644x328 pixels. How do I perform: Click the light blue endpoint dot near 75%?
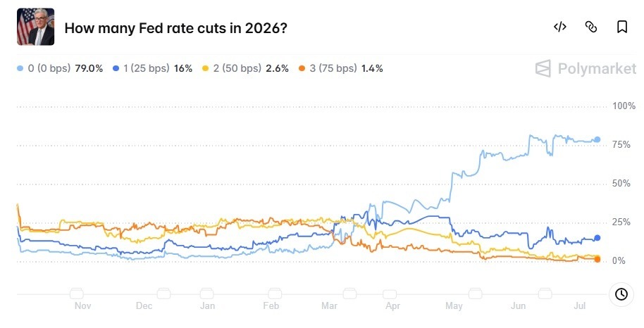(x=597, y=139)
